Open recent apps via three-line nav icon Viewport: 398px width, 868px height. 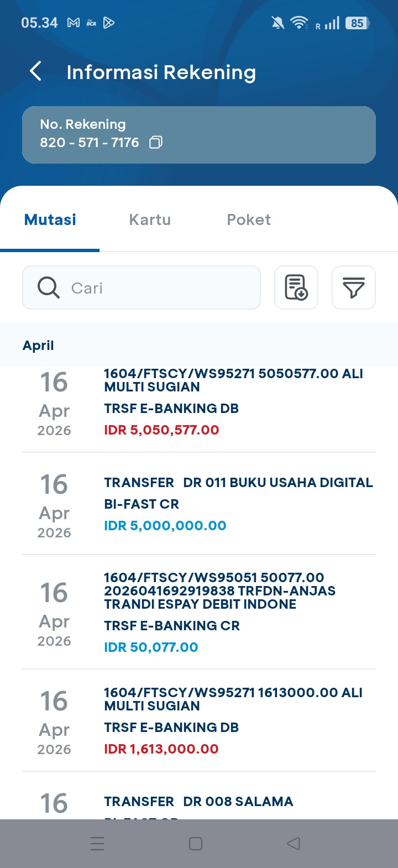97,844
